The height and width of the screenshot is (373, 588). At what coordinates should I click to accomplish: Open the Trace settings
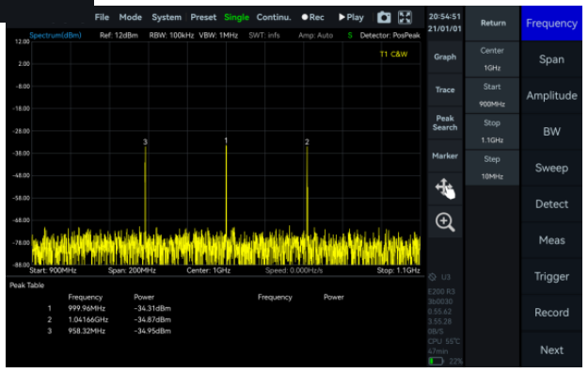coord(445,90)
